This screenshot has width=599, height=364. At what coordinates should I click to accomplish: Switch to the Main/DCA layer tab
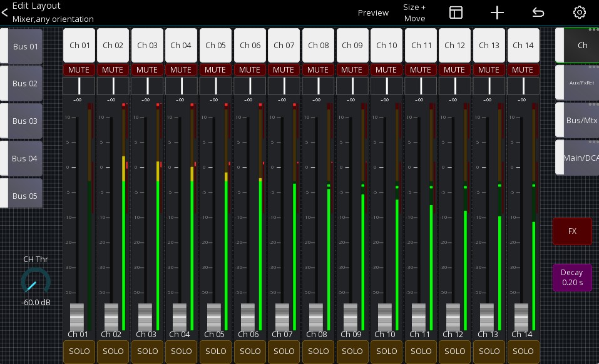point(577,157)
